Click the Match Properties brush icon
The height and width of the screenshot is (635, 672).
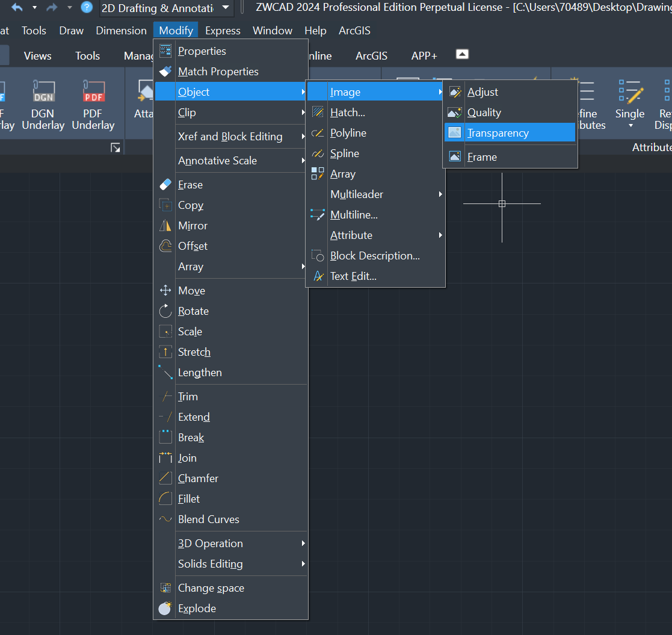tap(165, 71)
